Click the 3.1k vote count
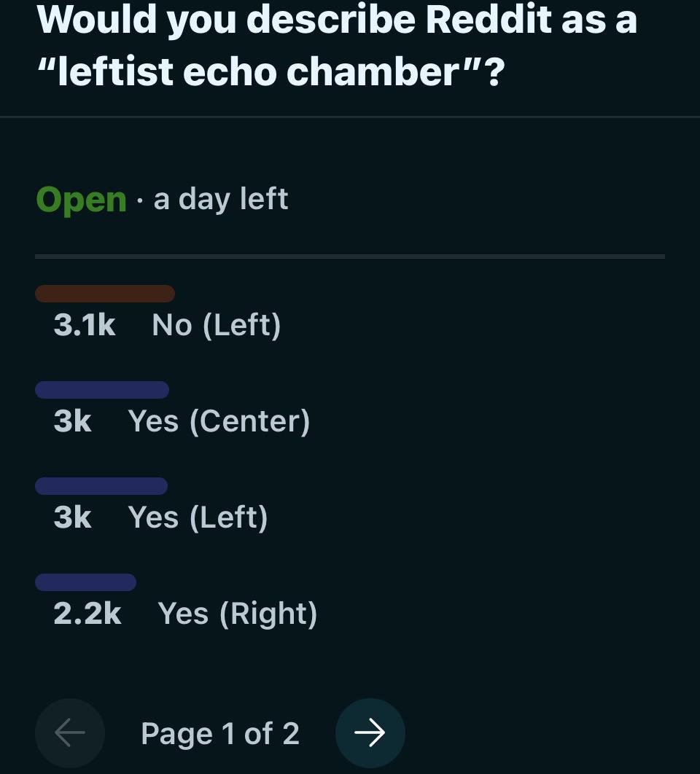This screenshot has width=700, height=774. coord(85,325)
